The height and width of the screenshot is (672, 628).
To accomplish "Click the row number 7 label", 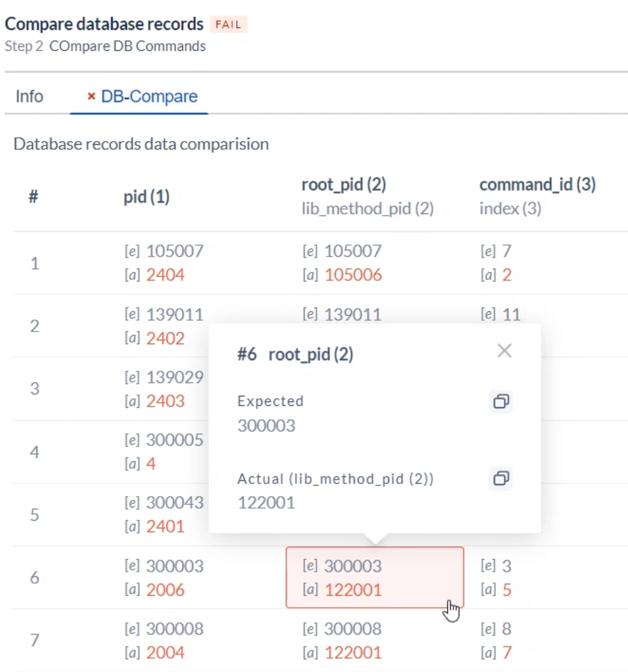I will [34, 641].
